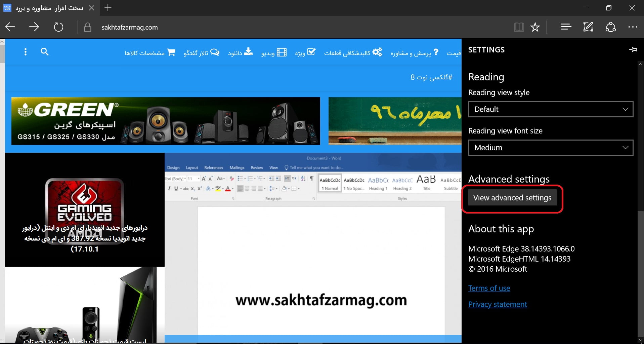Open a new tab with plus button
The height and width of the screenshot is (344, 644).
click(108, 8)
